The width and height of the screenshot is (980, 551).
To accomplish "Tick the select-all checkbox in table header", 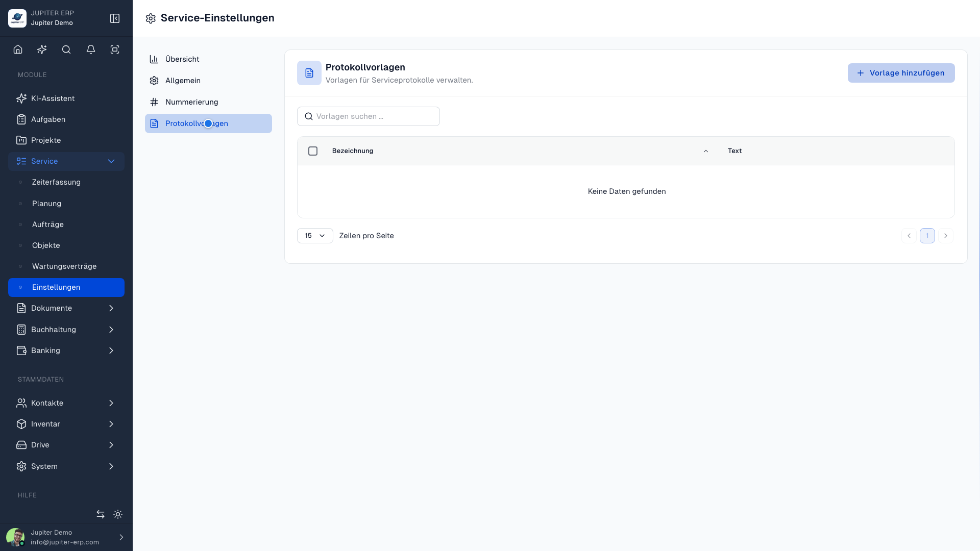I will click(x=313, y=151).
